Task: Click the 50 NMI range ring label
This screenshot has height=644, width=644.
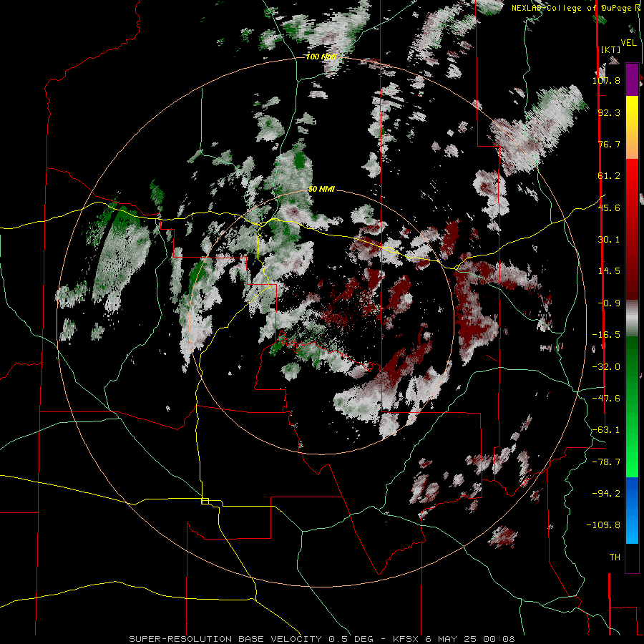Action: click(321, 190)
